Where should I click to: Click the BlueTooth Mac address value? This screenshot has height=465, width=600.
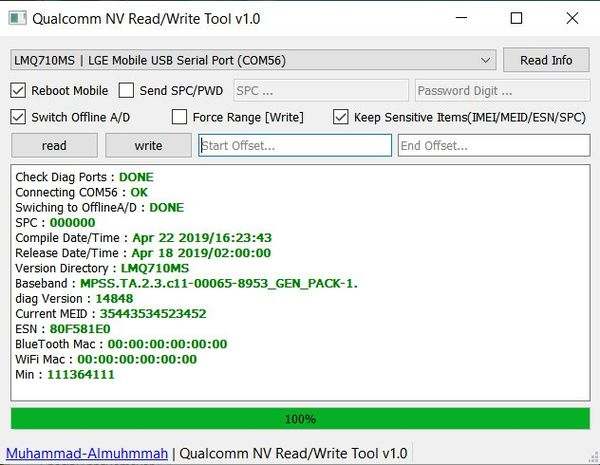click(168, 344)
